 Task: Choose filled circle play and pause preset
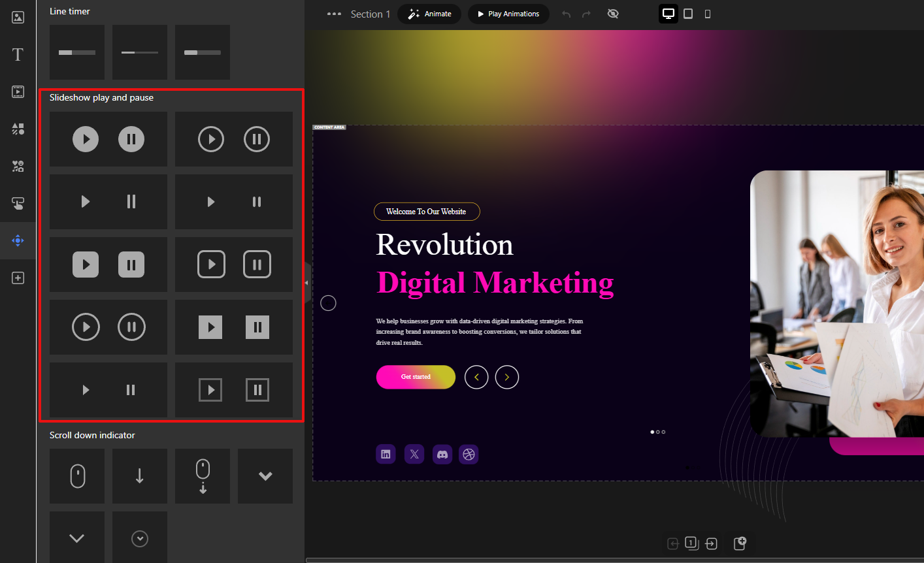tap(108, 139)
